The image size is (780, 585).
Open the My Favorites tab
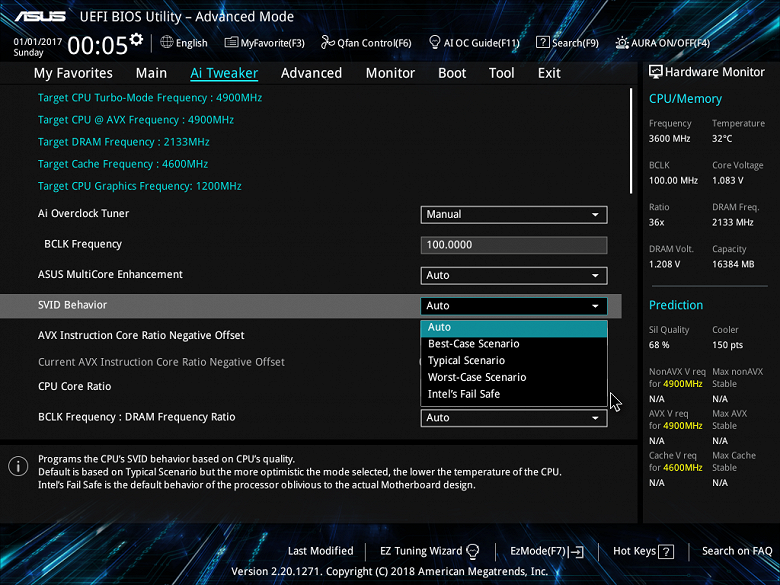point(73,73)
